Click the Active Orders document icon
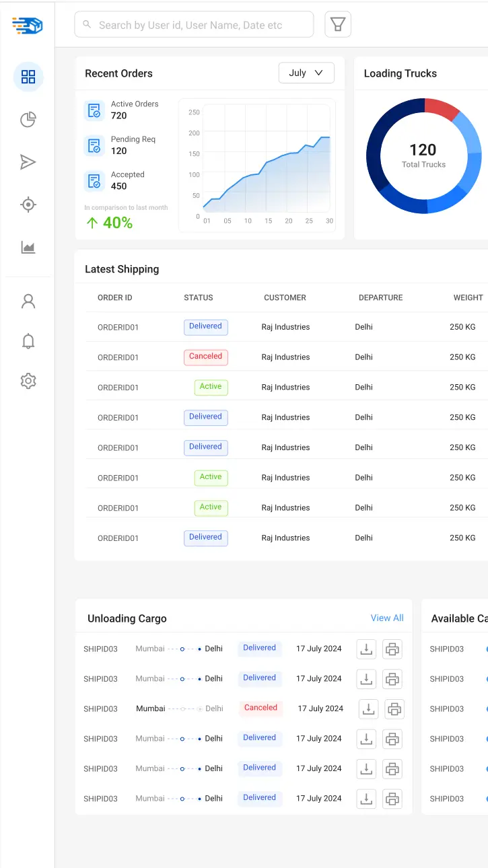 tap(94, 110)
